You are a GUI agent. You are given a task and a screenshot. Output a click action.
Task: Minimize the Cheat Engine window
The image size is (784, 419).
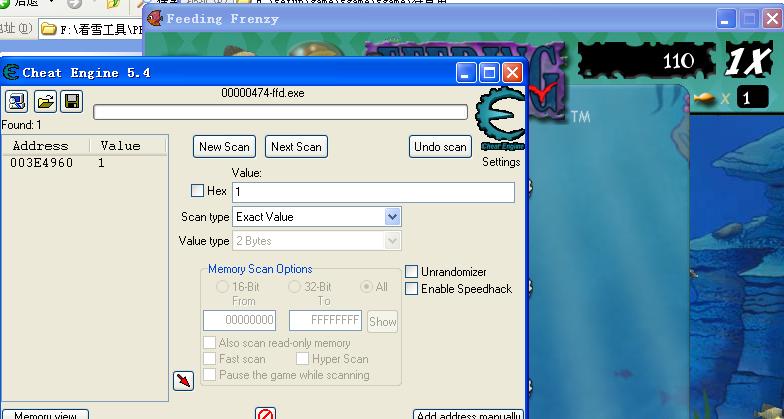466,73
